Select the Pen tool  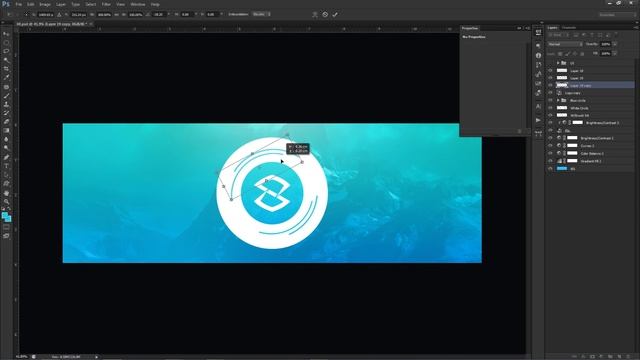pos(6,158)
